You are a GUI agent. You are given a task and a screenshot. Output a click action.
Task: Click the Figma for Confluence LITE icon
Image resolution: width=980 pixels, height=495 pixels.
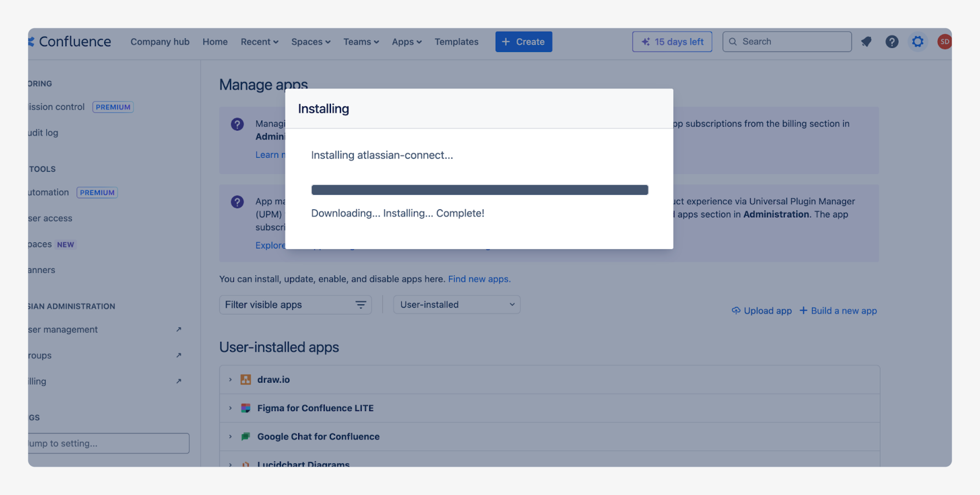pos(245,408)
